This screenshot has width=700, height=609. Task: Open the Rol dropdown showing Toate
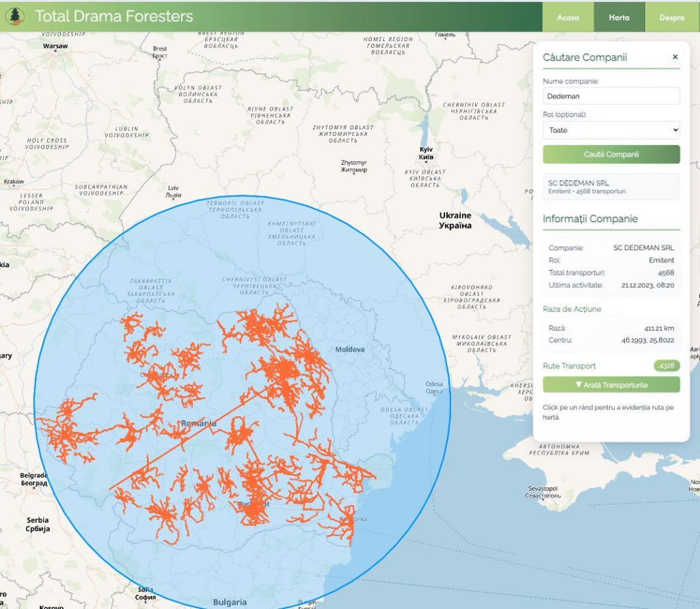[611, 130]
